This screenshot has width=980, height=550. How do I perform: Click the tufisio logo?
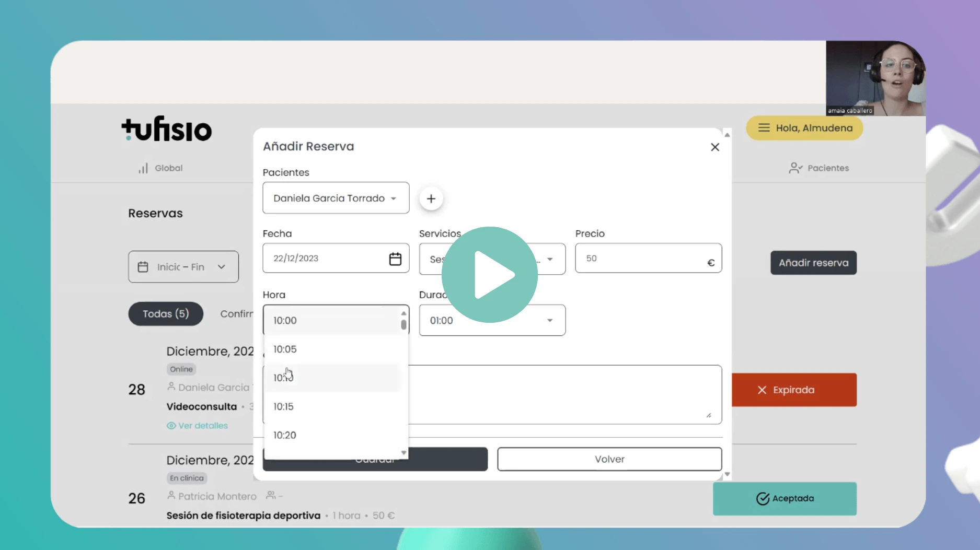tap(167, 129)
